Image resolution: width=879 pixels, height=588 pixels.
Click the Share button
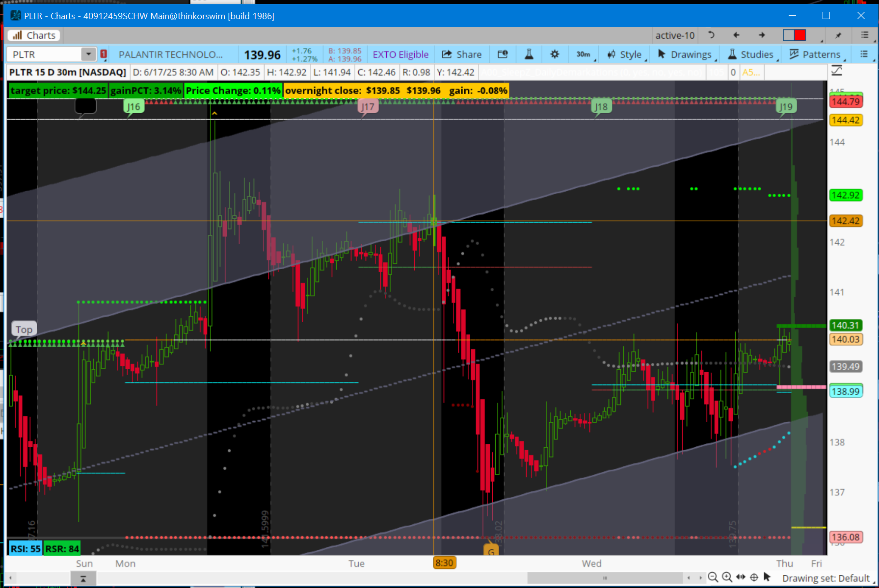462,54
